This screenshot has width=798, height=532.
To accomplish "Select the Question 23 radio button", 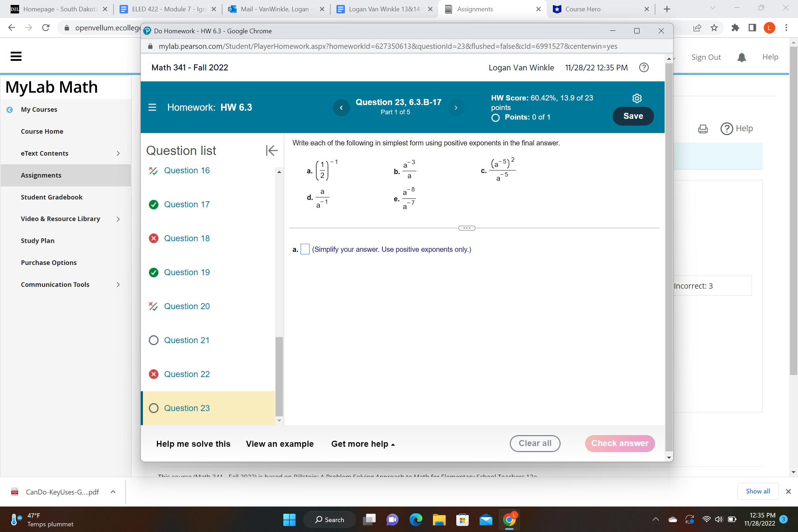I will point(154,408).
